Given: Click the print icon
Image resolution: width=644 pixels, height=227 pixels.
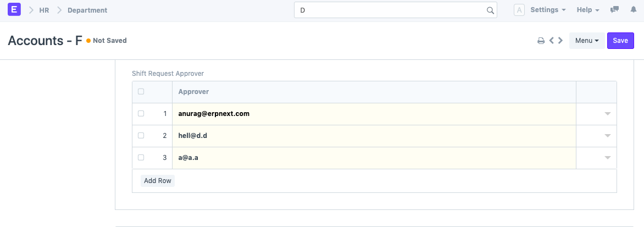Looking at the screenshot, I should point(541,41).
